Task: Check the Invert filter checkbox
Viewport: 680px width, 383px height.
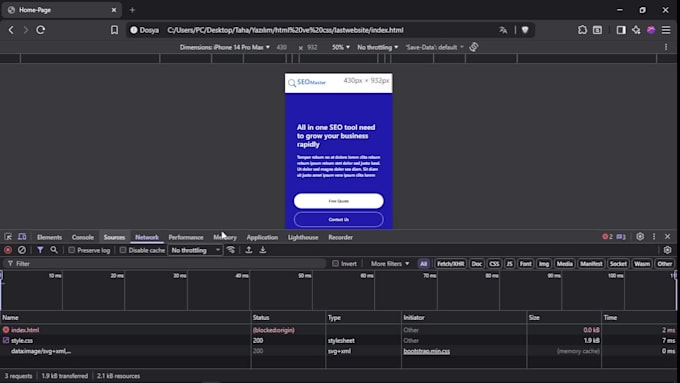Action: tap(335, 264)
